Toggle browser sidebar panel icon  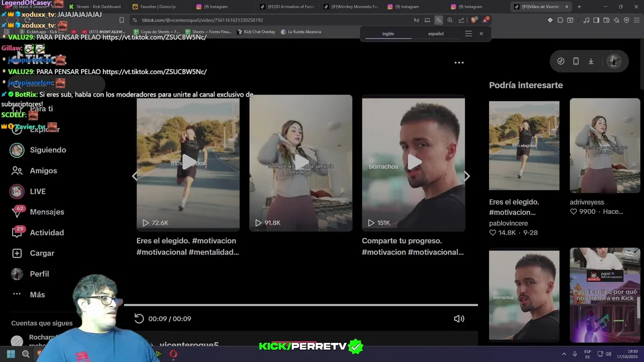point(596,20)
